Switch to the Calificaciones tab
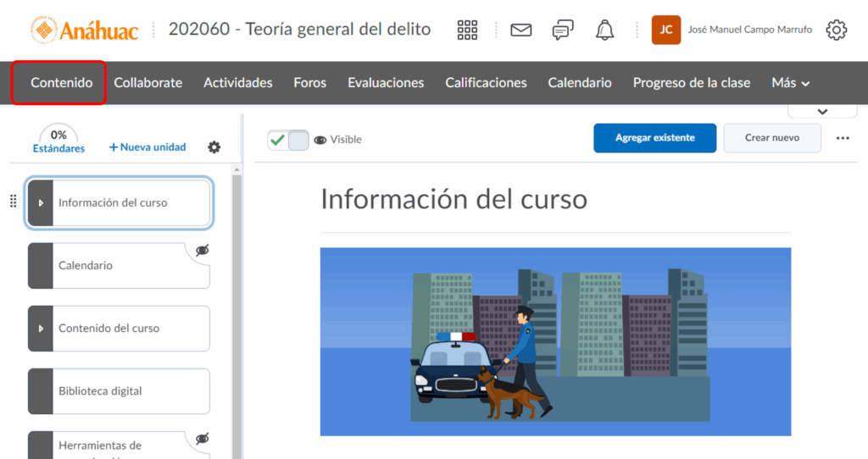This screenshot has width=868, height=459. click(x=486, y=83)
